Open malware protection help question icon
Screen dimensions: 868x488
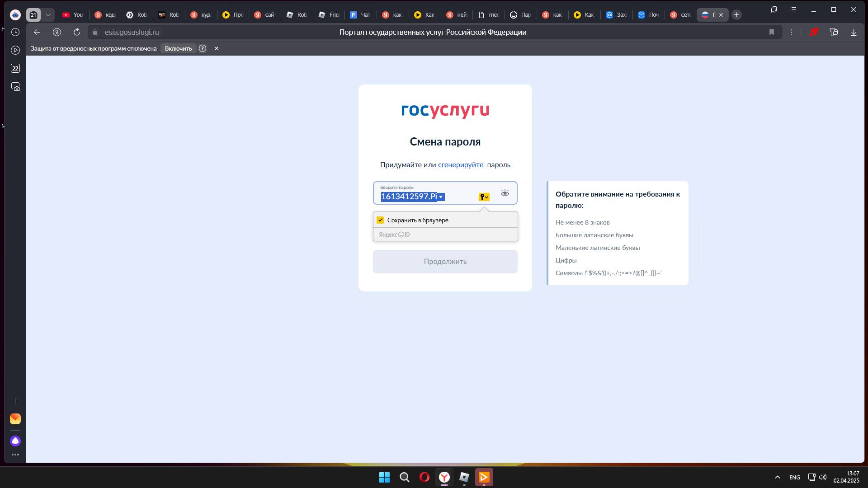coord(203,48)
